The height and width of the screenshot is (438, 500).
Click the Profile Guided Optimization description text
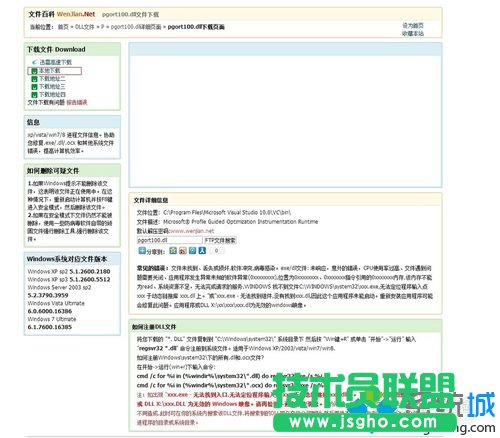pos(240,222)
